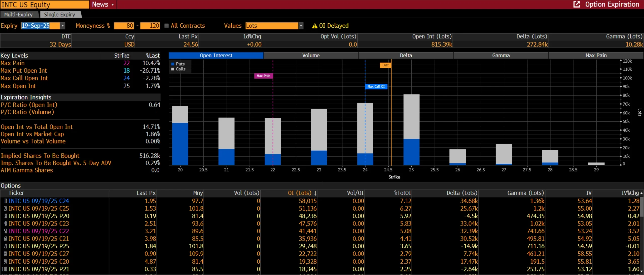Sort by the Last Px column header in Options

click(132, 193)
